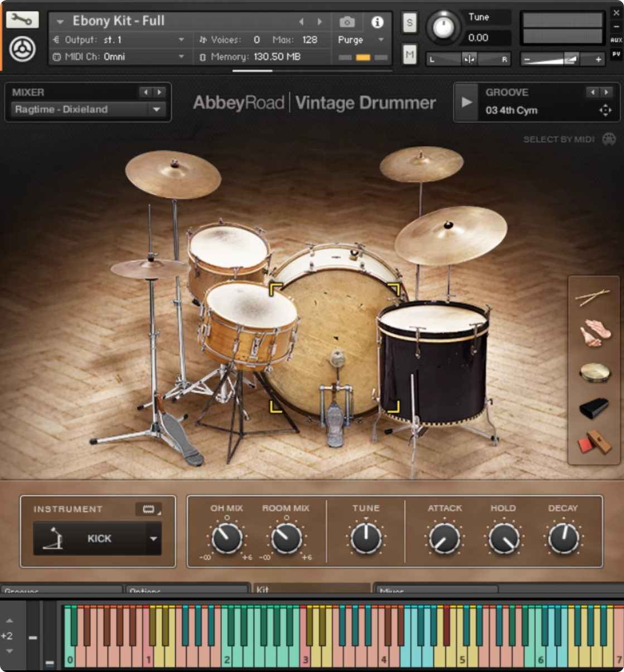The height and width of the screenshot is (672, 624).
Task: Click the DECAY knob
Action: coord(563,538)
